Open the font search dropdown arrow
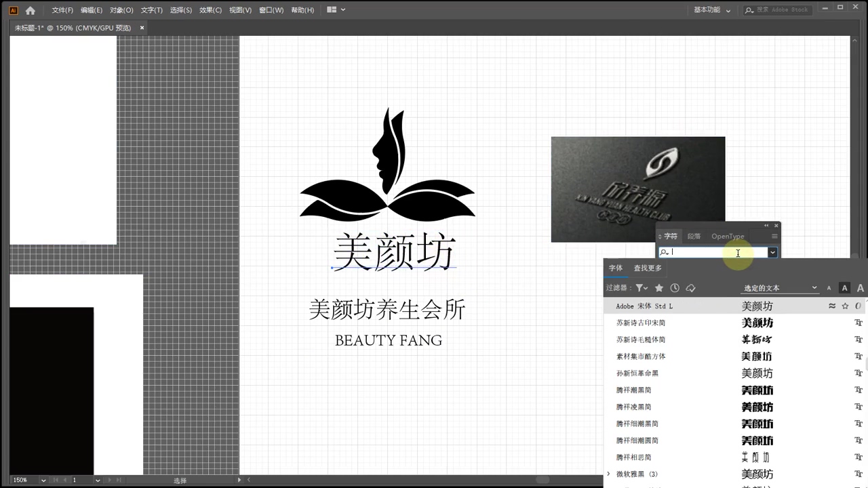The width and height of the screenshot is (868, 488). (x=772, y=252)
